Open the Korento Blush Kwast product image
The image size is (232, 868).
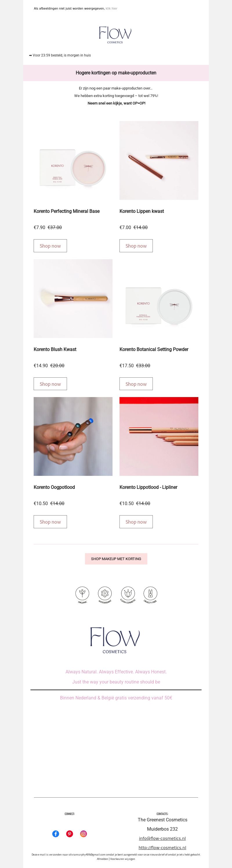(x=73, y=299)
